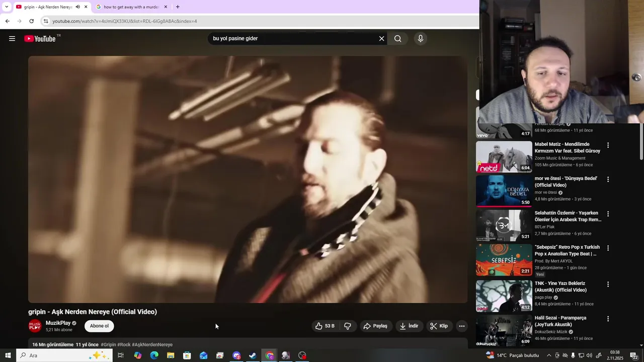This screenshot has width=644, height=362.
Task: Show hidden system tray icons chevron
Action: (x=549, y=355)
